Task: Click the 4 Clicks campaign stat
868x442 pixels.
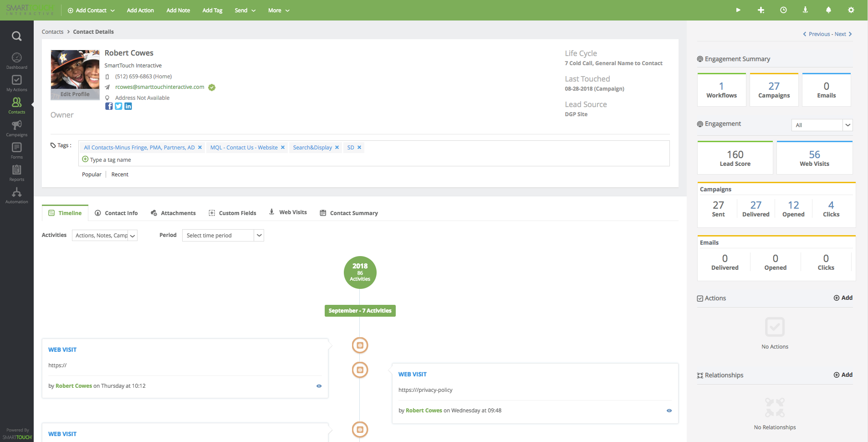Action: click(831, 209)
